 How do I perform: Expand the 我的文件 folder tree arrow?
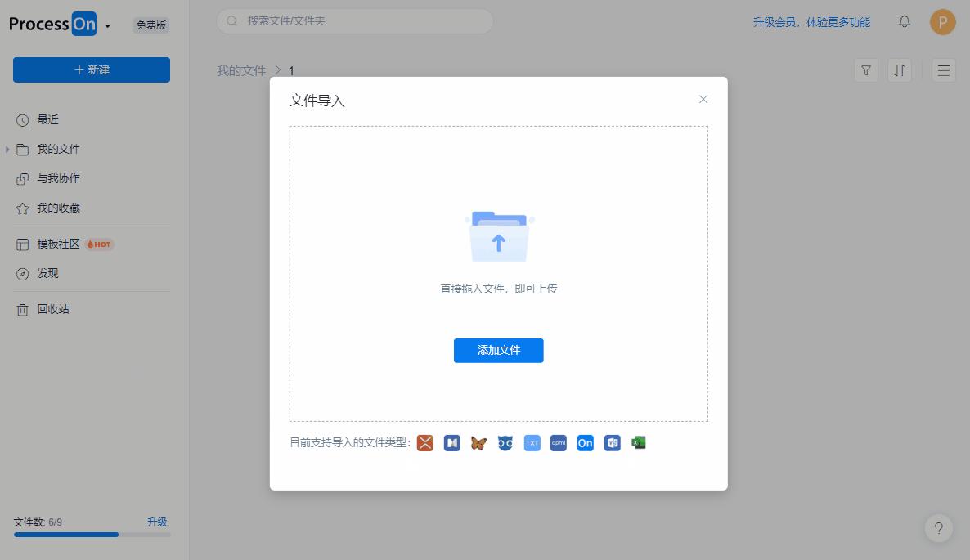pyautogui.click(x=7, y=150)
